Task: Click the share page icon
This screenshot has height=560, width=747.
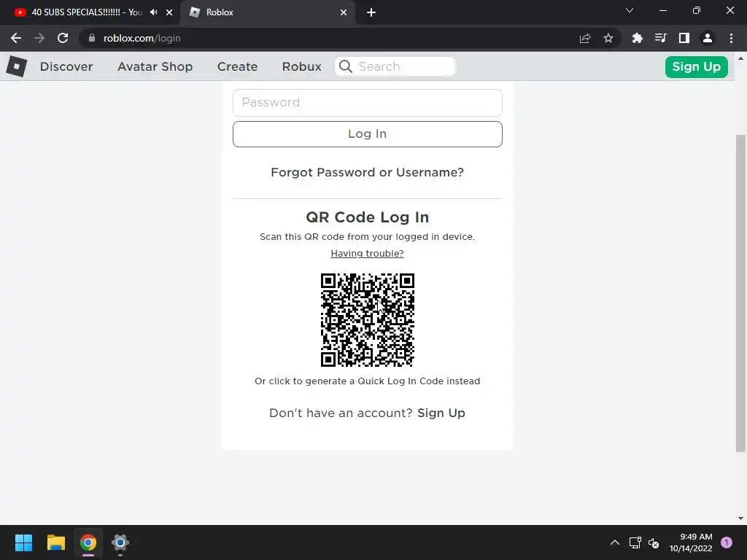Action: (585, 38)
